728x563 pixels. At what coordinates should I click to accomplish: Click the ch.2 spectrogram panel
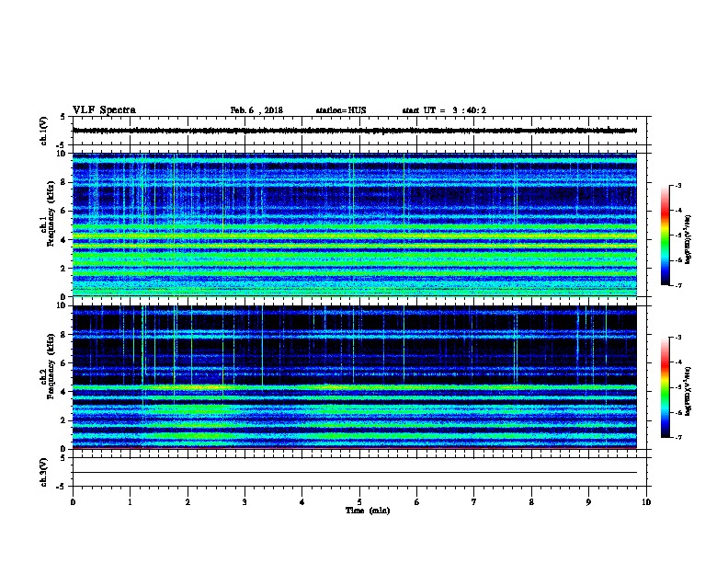coord(355,377)
